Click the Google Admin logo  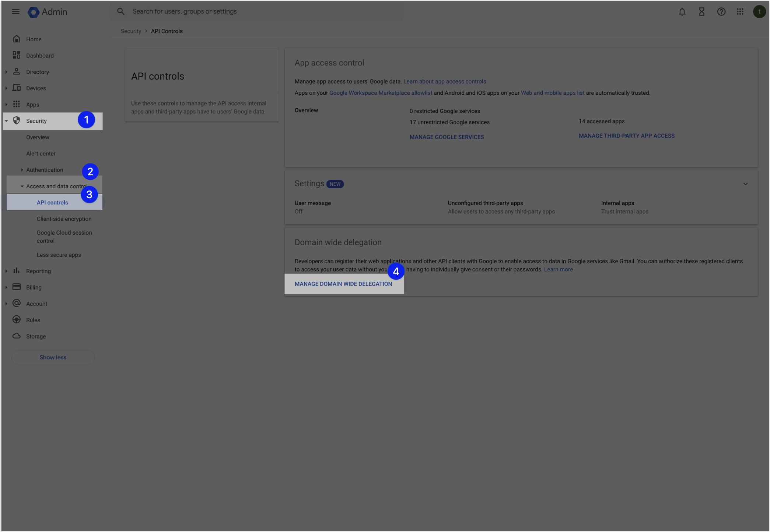click(48, 12)
